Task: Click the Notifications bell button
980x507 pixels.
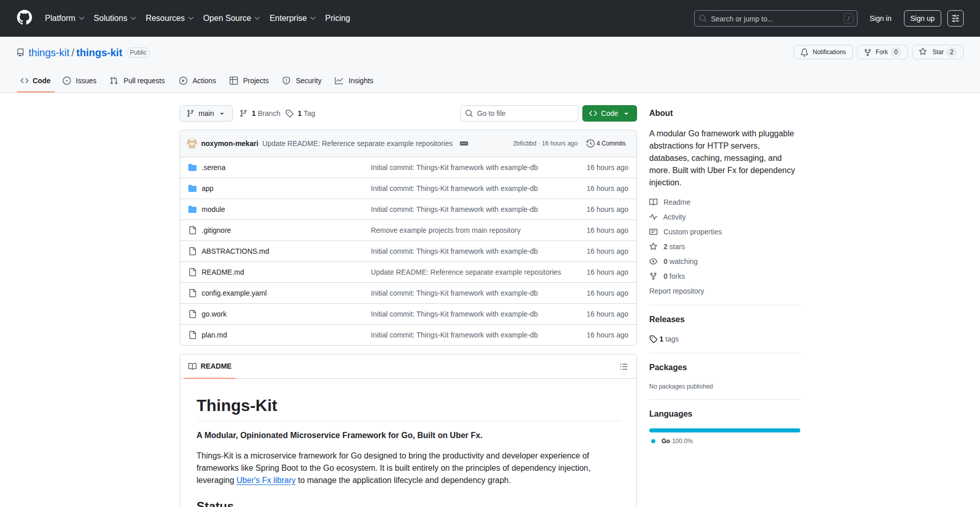Action: pos(823,52)
